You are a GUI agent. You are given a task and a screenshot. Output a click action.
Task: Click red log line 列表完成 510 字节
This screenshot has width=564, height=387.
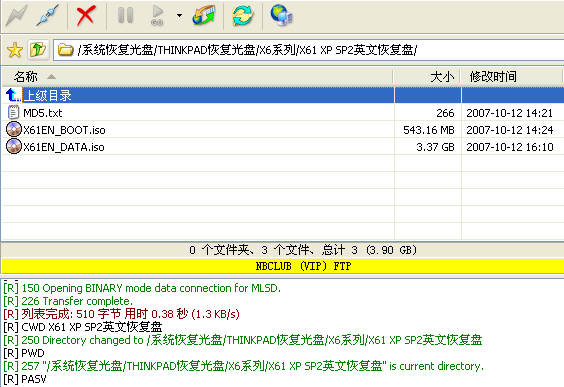coord(122,314)
